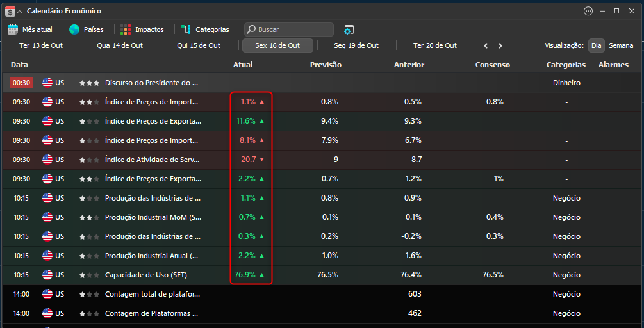The width and height of the screenshot is (644, 328).
Task: Open the calendar settings gear icon
Action: [x=349, y=29]
